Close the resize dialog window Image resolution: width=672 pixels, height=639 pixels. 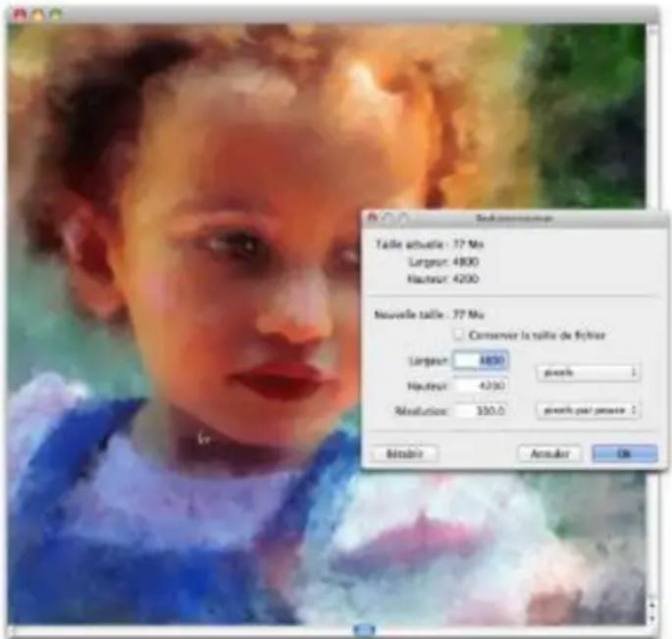(373, 218)
